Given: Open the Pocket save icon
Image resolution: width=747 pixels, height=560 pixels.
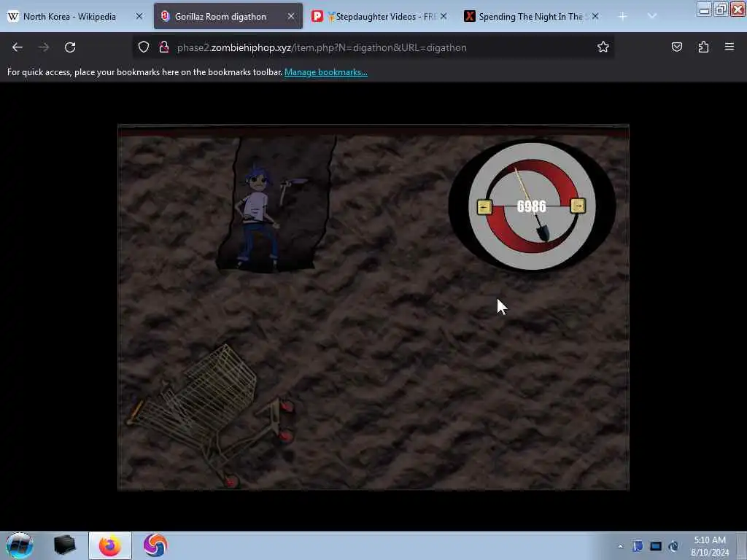Looking at the screenshot, I should click(x=676, y=47).
